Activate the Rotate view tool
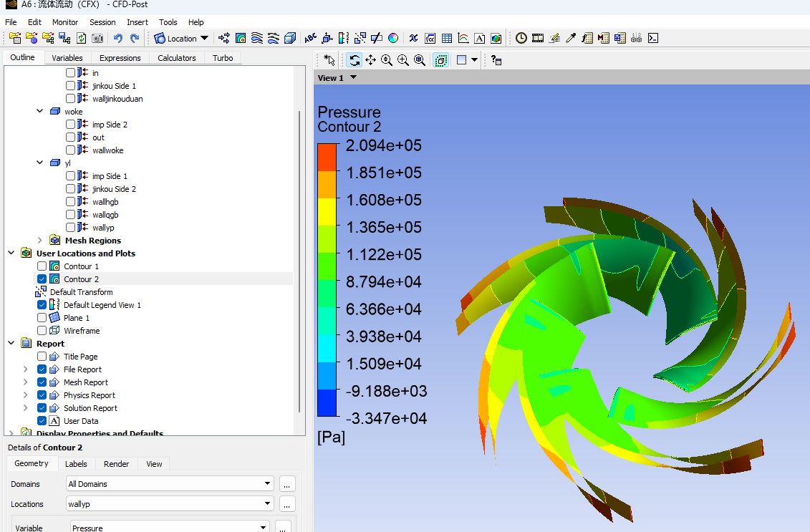 (355, 60)
